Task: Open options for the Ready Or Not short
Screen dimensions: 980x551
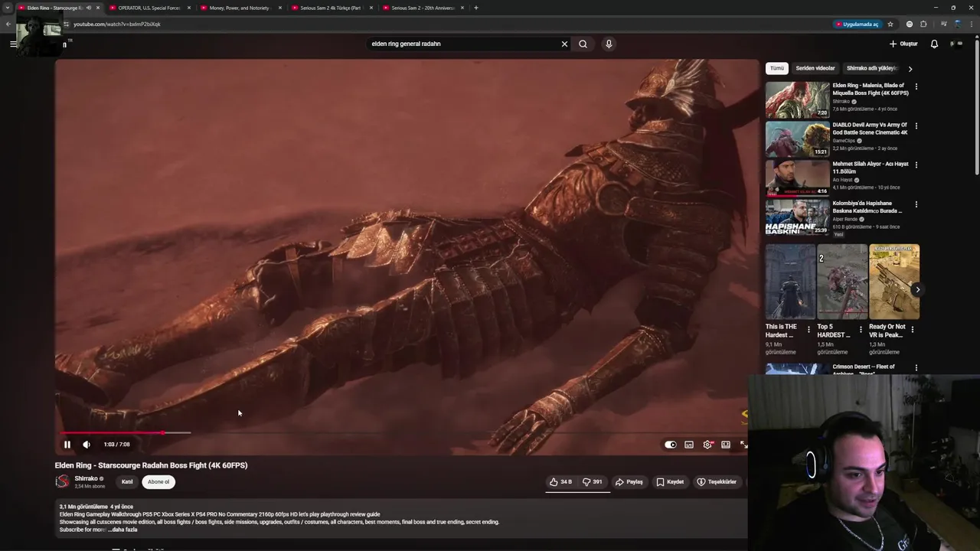Action: click(x=912, y=330)
